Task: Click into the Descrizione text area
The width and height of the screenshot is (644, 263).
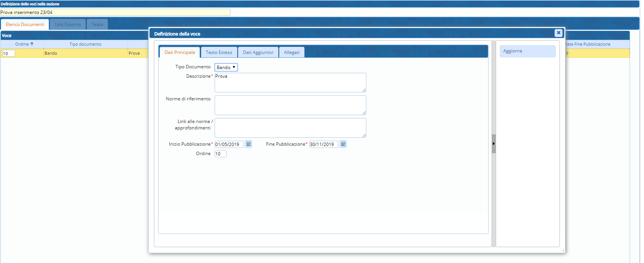Action: [x=290, y=83]
